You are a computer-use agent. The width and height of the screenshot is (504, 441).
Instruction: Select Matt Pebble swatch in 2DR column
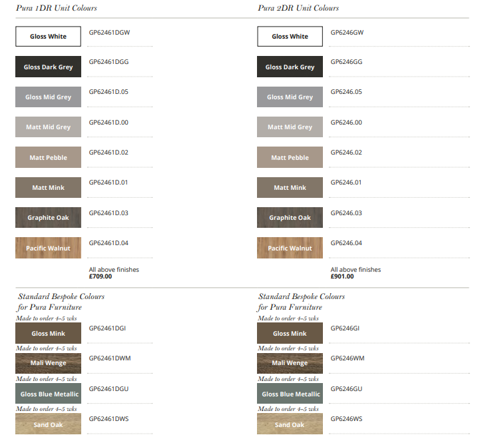tap(290, 158)
